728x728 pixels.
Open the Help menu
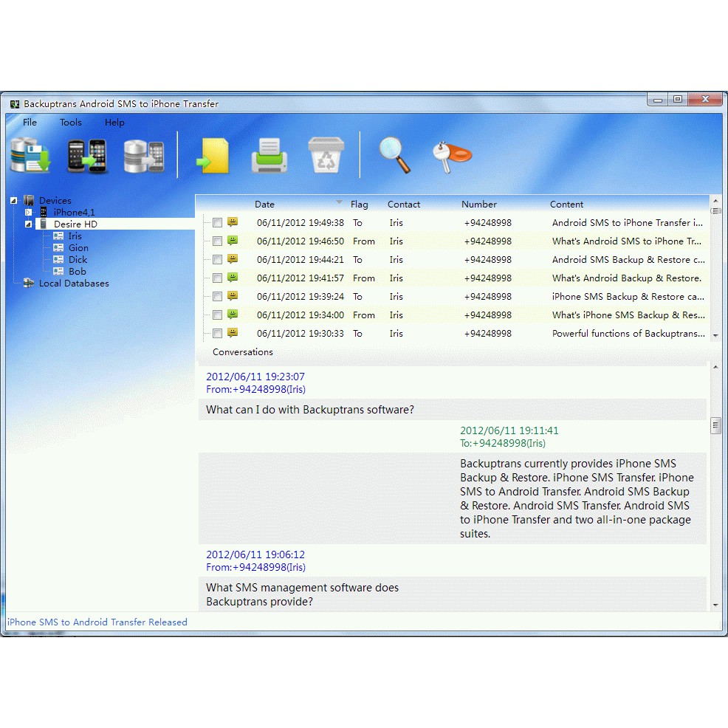coord(114,122)
